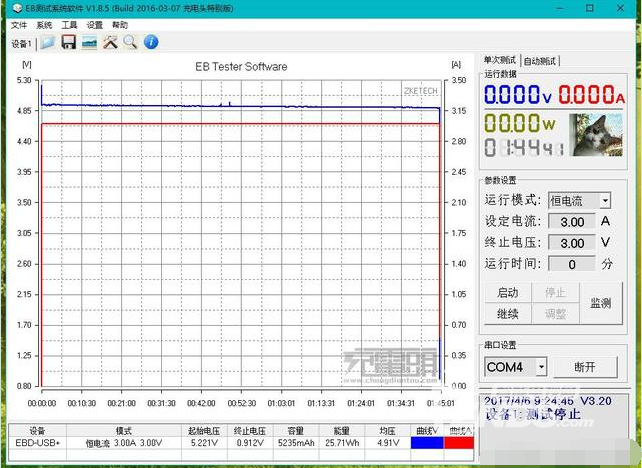
Task: Click the red 曲线A color swatch
Action: [x=459, y=443]
